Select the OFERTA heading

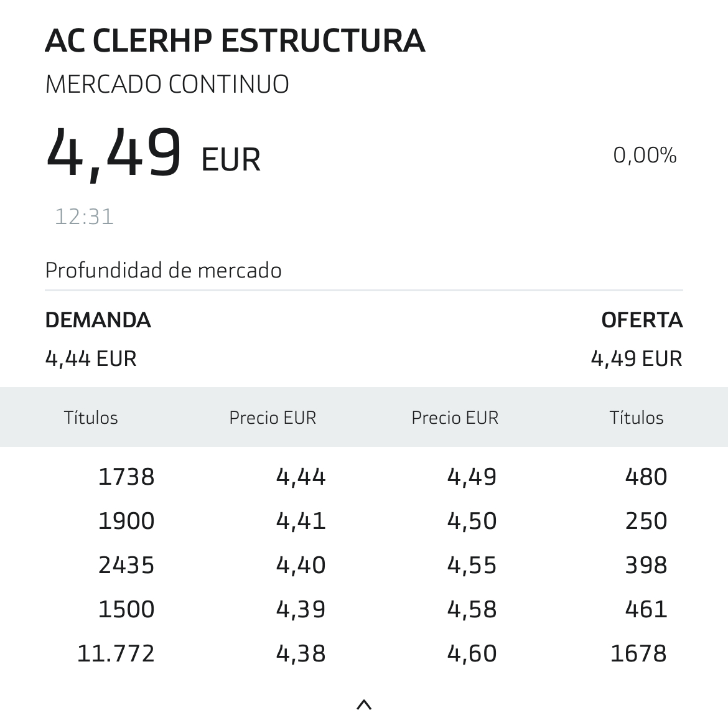[x=642, y=320]
